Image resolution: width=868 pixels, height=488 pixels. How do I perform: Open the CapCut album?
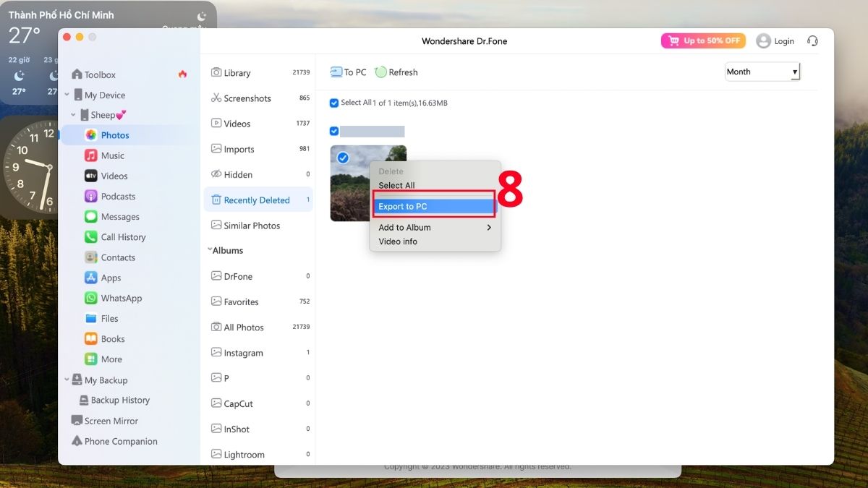[258, 403]
